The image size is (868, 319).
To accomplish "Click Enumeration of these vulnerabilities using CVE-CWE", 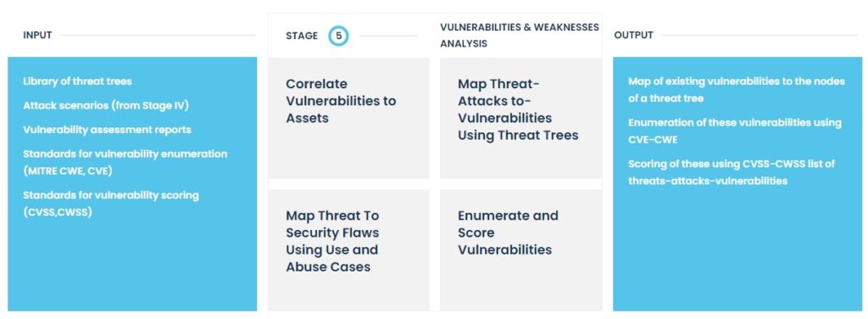I will tap(735, 131).
